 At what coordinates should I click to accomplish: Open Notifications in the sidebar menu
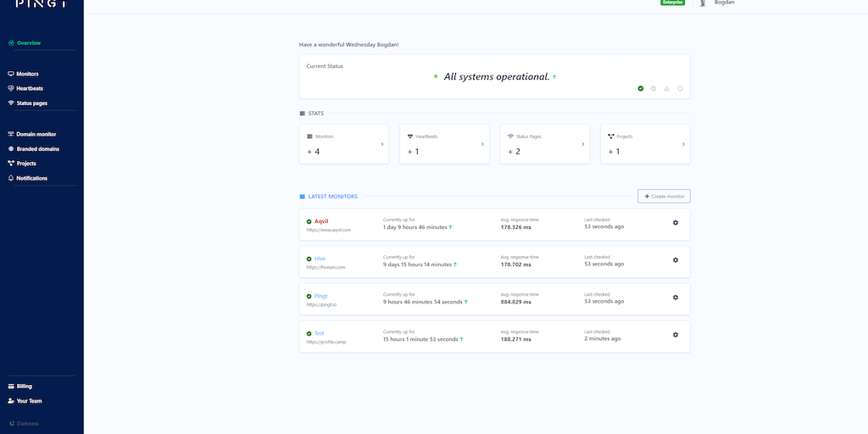click(31, 178)
